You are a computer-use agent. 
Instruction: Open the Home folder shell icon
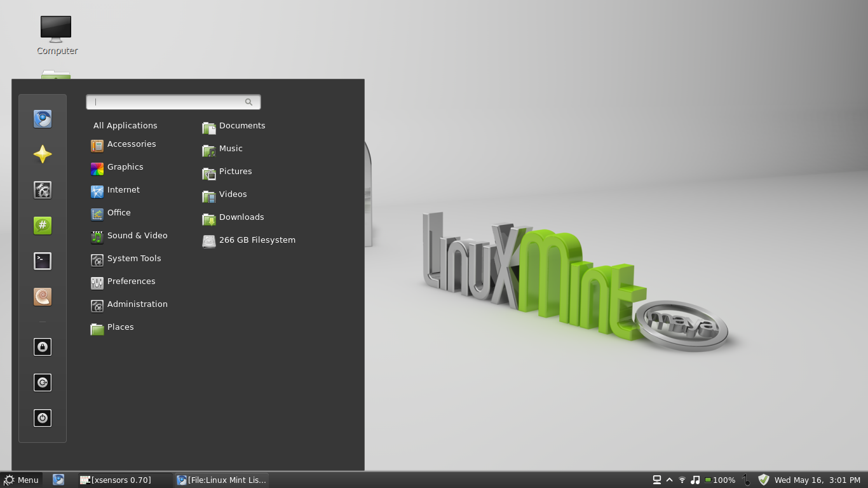click(43, 297)
